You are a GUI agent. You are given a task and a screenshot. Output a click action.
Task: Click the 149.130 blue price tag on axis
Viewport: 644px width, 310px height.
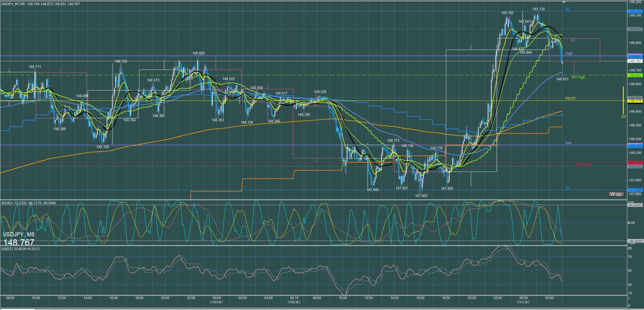[x=635, y=11]
